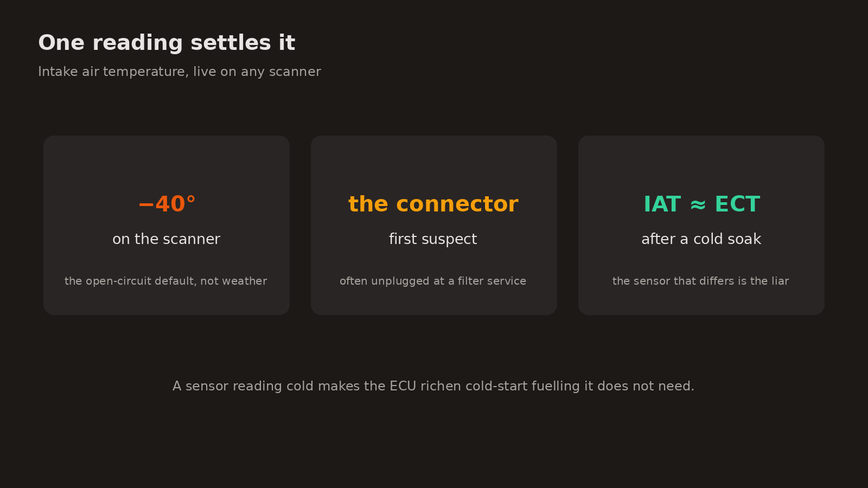This screenshot has width=868, height=488.
Task: Select the intake air temperature subtitle
Action: tap(180, 72)
